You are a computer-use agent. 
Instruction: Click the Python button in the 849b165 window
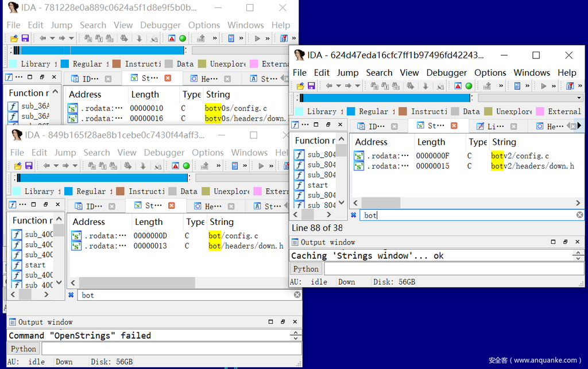(24, 349)
